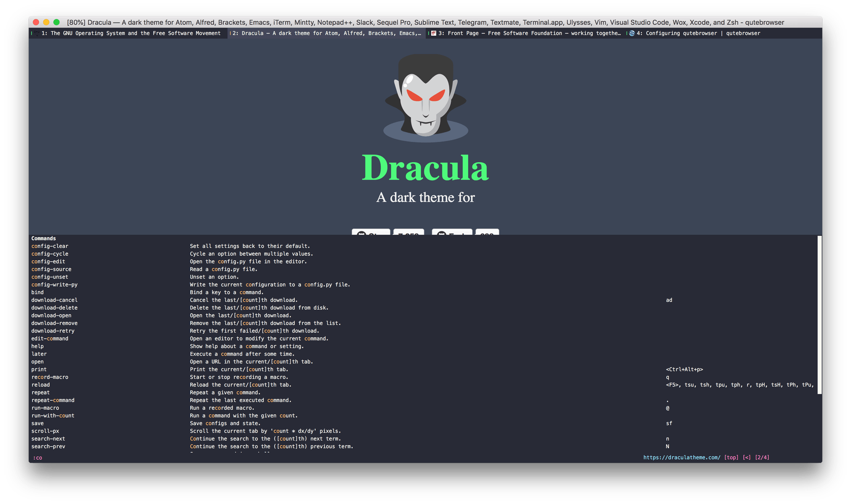Toggle the record-macro command
851x504 pixels.
tap(49, 377)
